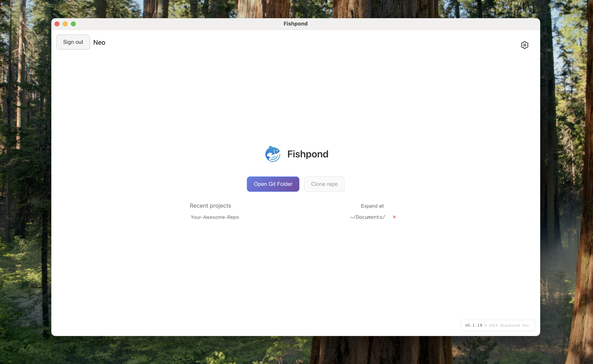This screenshot has height=364, width=593.
Task: Click the Fishpond heading beside the logo
Action: coord(308,154)
